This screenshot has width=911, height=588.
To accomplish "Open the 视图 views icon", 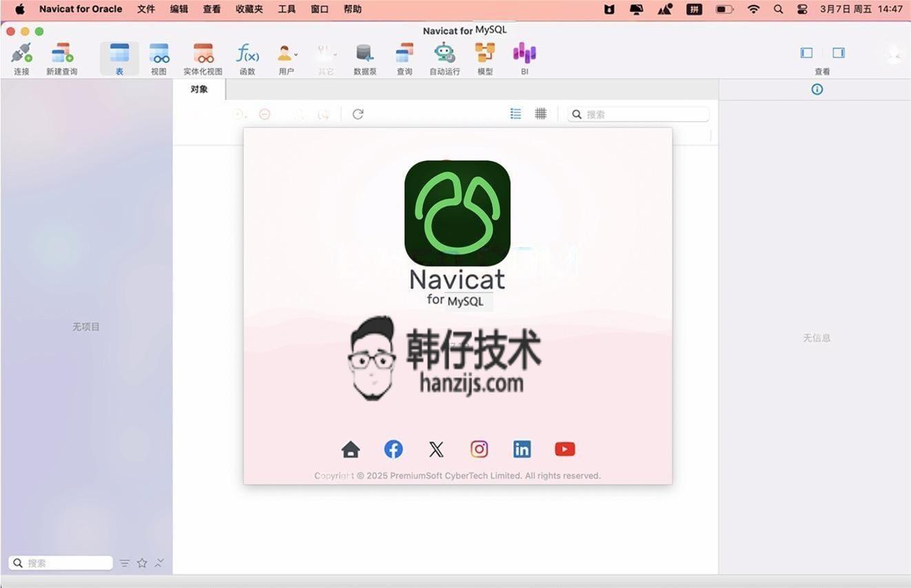I will click(x=159, y=59).
